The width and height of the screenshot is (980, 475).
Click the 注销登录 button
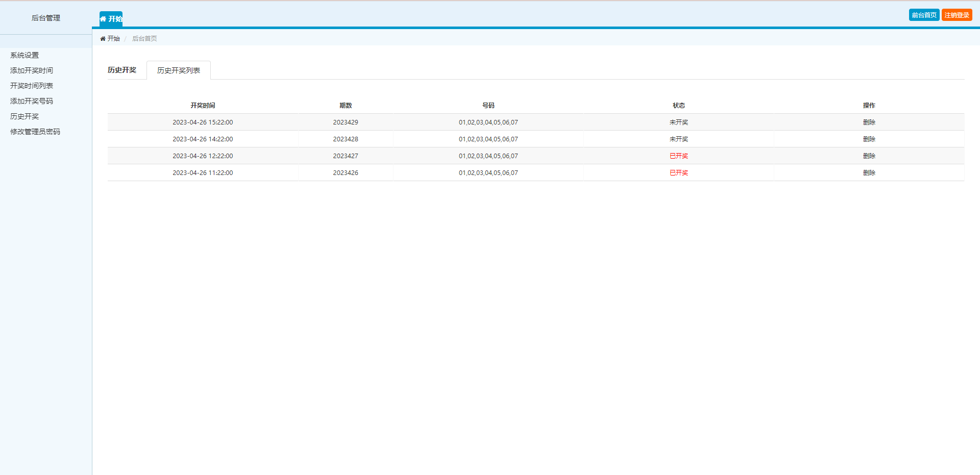[957, 15]
